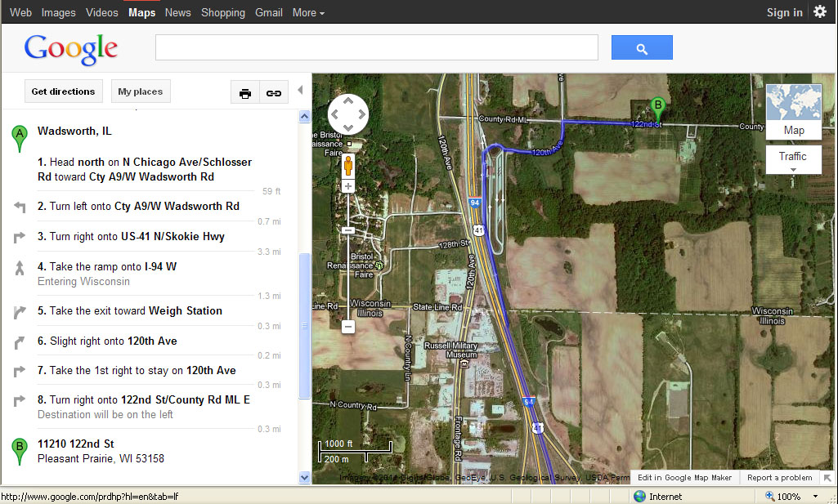This screenshot has width=838, height=504.
Task: Pan the map up arrow
Action: tap(348, 101)
